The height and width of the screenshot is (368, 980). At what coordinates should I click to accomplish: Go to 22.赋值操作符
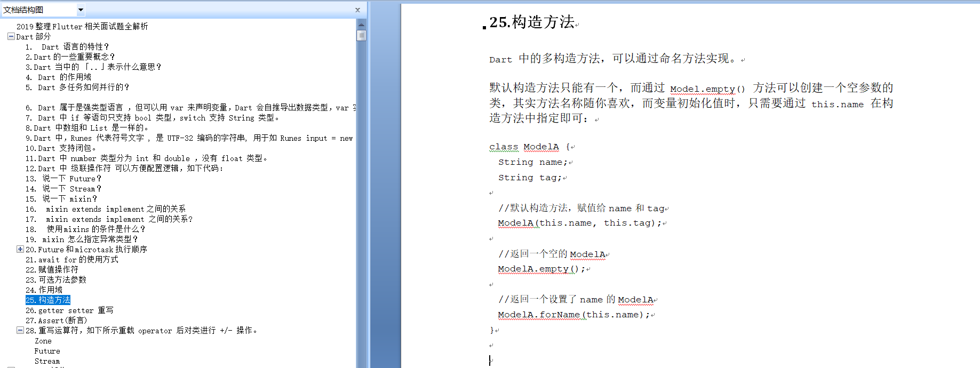52,269
